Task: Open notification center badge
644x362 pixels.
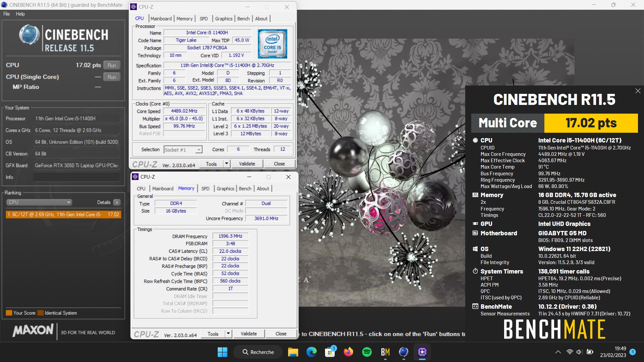Action: (x=633, y=352)
